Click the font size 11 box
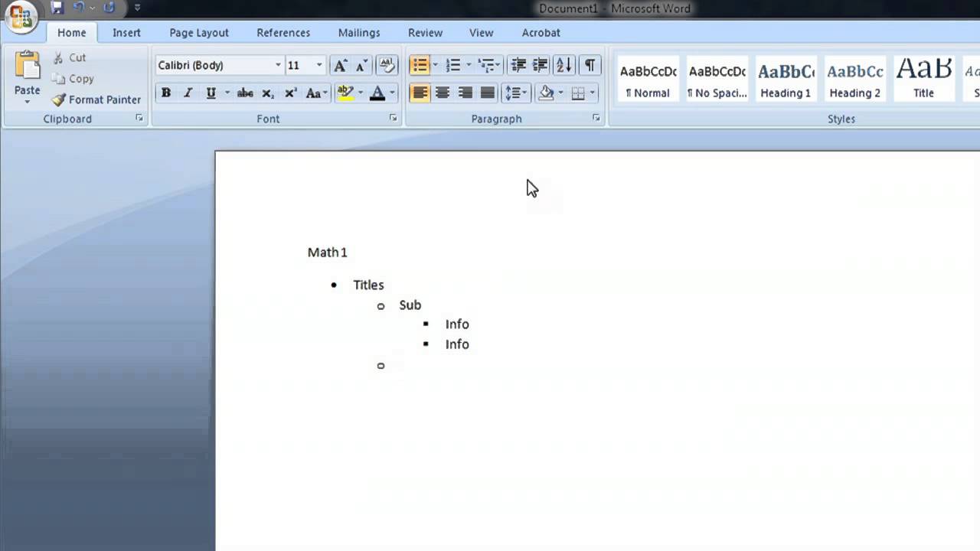Viewport: 980px width, 551px height. (299, 65)
